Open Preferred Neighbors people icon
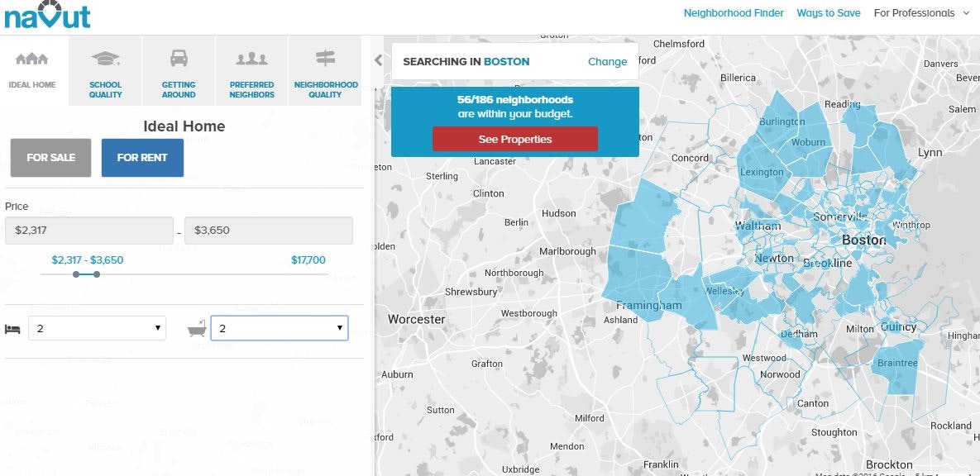This screenshot has height=476, width=980. coord(251,59)
